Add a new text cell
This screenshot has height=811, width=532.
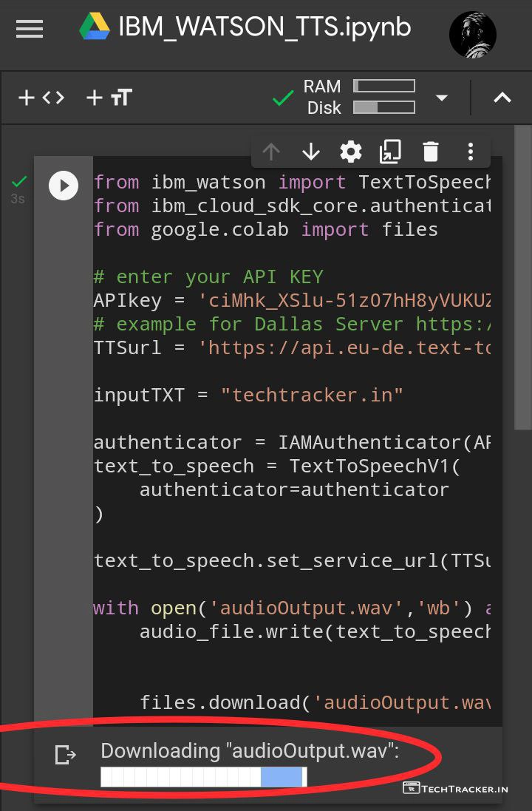point(109,98)
